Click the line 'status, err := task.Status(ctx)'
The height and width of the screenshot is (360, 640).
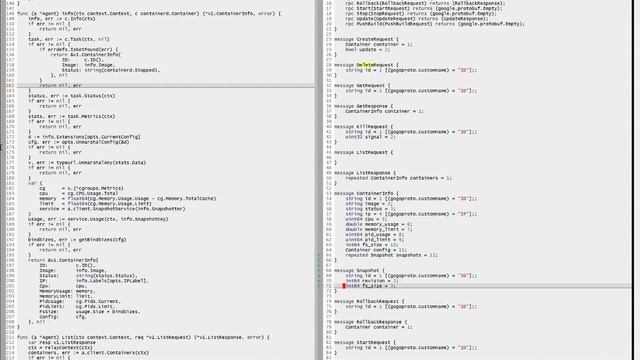tap(71, 96)
